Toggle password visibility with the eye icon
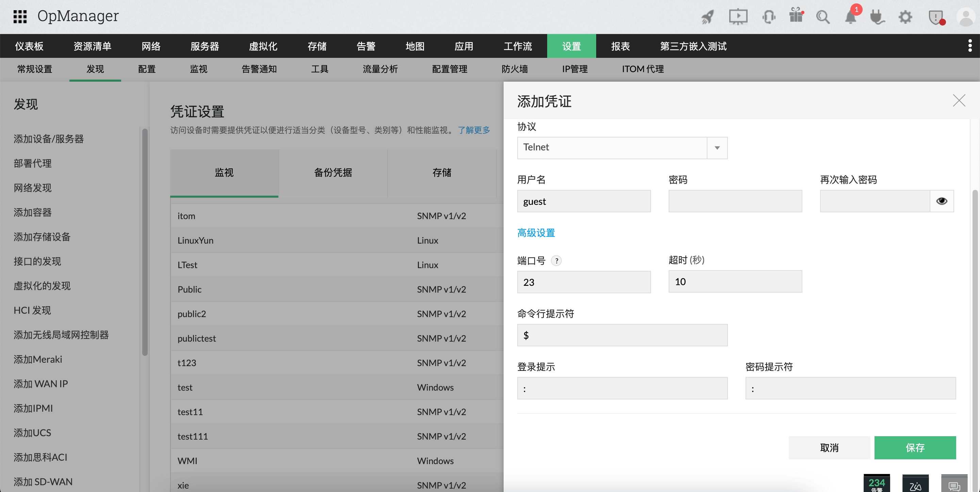This screenshot has width=980, height=492. tap(942, 201)
